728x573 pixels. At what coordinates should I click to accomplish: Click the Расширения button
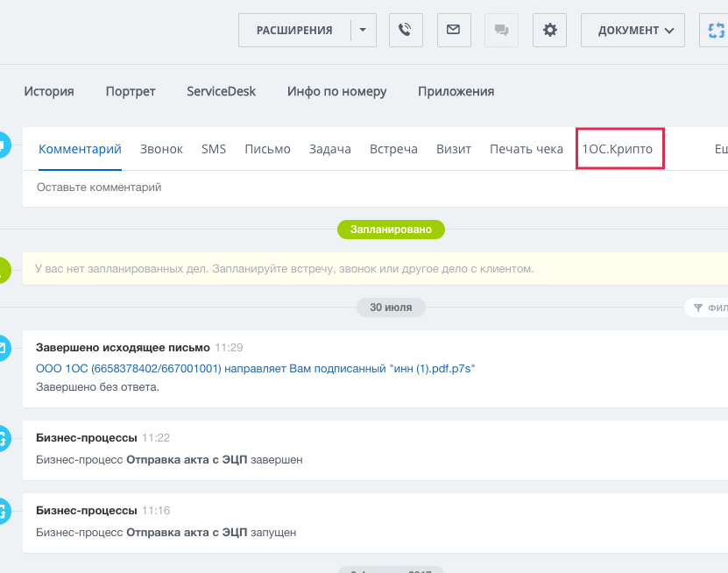coord(294,30)
